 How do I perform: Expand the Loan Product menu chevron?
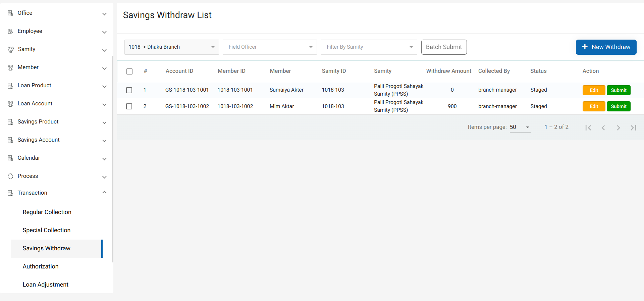click(104, 87)
